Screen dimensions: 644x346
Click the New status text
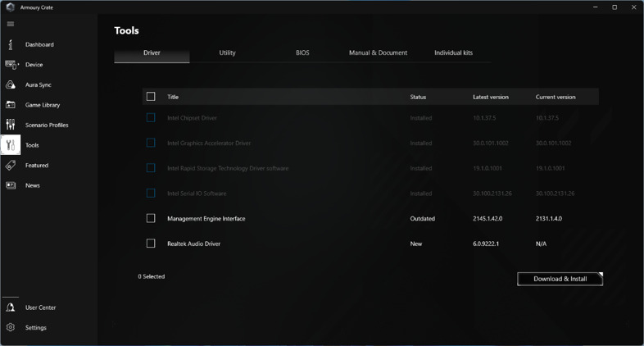415,244
